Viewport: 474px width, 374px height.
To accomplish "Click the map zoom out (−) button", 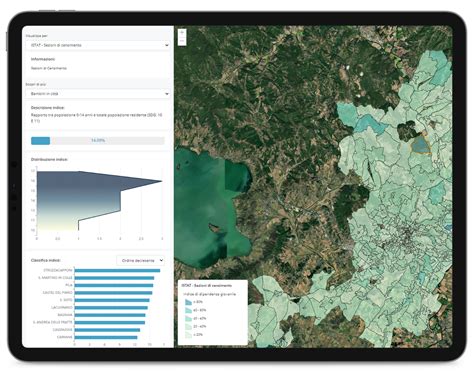I will (x=182, y=41).
